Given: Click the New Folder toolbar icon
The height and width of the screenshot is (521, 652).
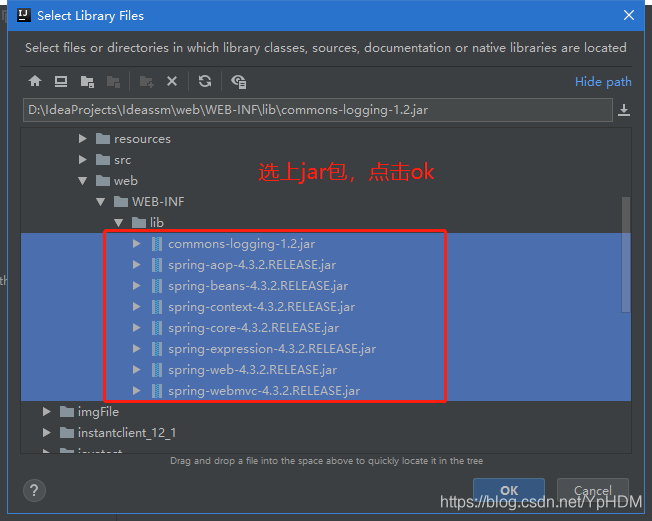Looking at the screenshot, I should pos(146,81).
